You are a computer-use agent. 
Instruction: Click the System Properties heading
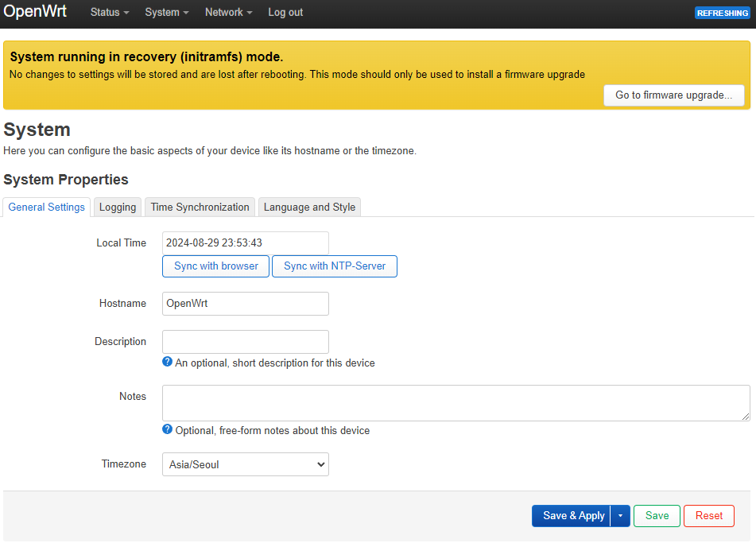(x=65, y=180)
